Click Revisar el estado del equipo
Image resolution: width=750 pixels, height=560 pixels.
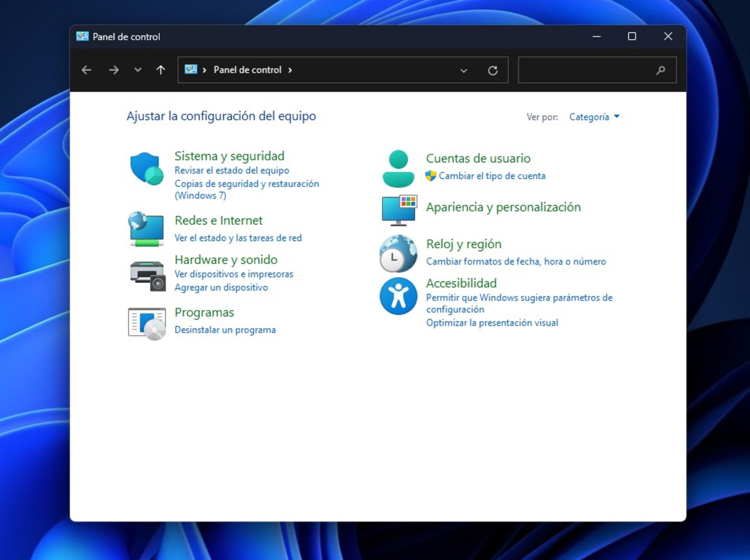click(232, 170)
